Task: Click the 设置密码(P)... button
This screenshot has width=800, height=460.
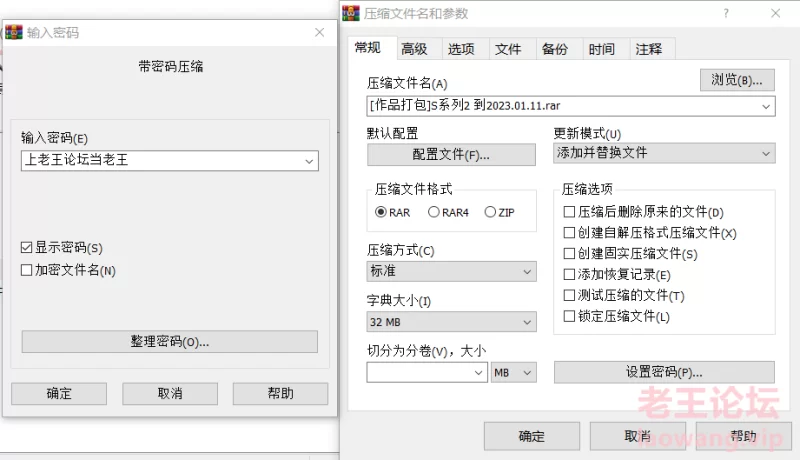Action: pyautogui.click(x=664, y=372)
